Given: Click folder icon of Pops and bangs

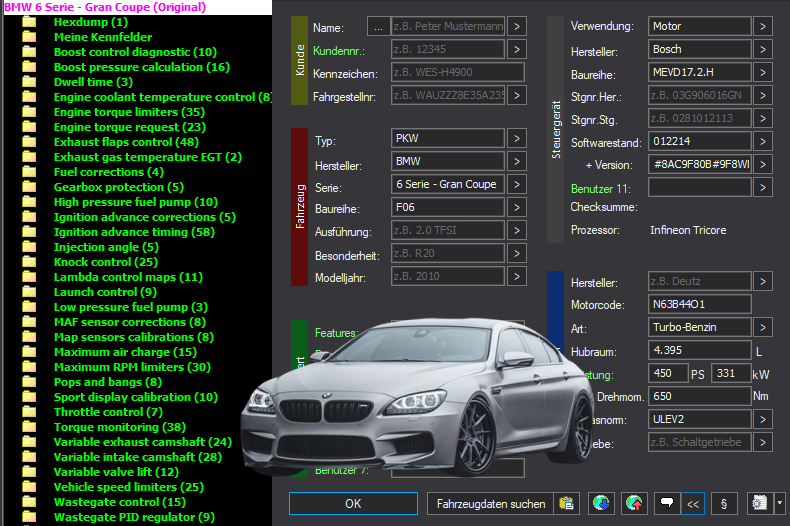Looking at the screenshot, I should [29, 382].
